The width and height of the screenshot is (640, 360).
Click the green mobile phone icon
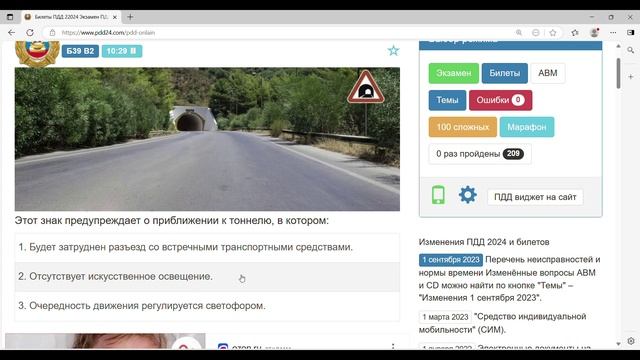click(x=438, y=195)
